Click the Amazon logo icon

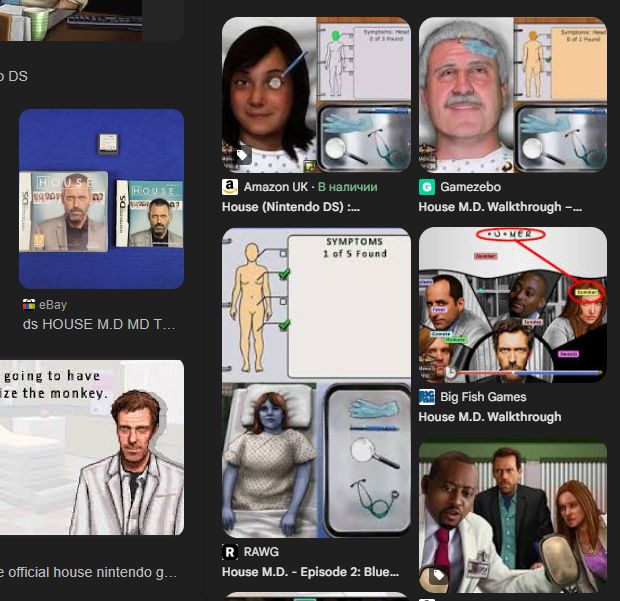tap(230, 187)
